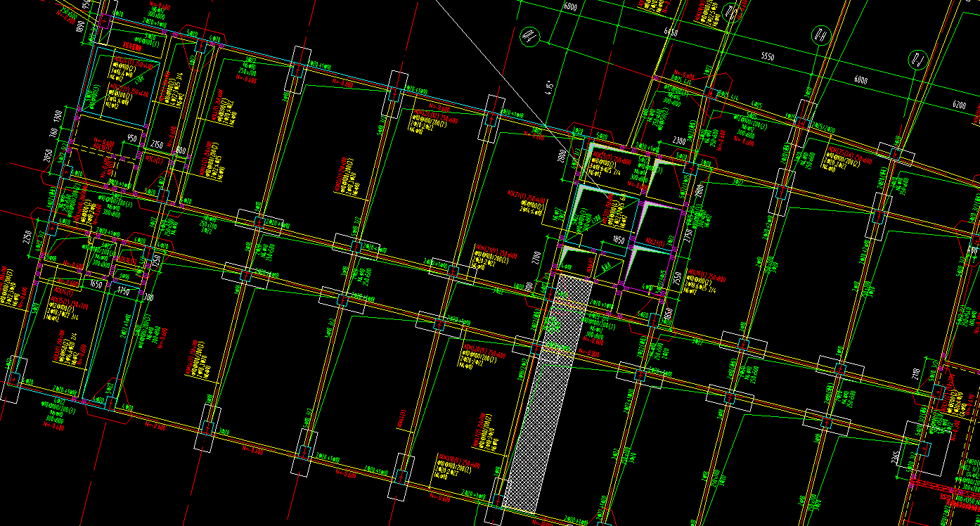The image size is (980, 526).
Task: Select the vertical 760 dimension
Action: point(53,133)
